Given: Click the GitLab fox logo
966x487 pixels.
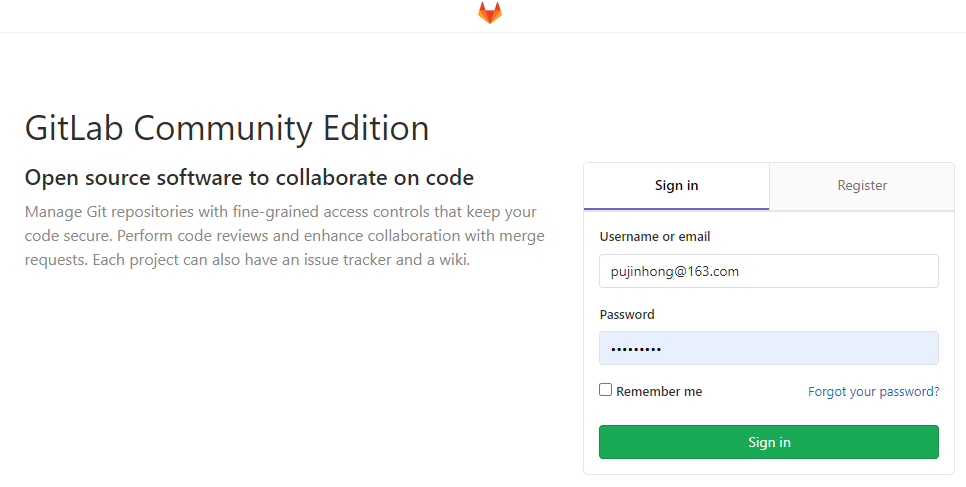Looking at the screenshot, I should click(x=489, y=13).
